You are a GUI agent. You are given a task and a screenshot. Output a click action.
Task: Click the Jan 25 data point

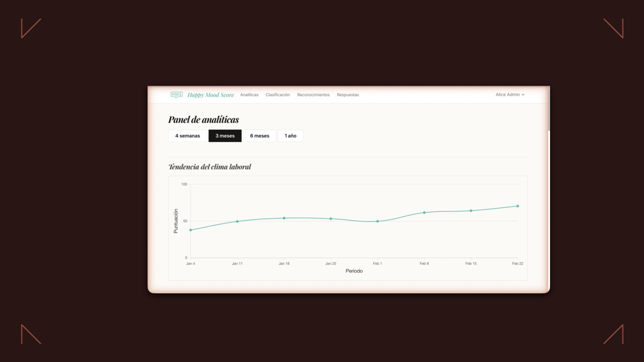tap(331, 218)
